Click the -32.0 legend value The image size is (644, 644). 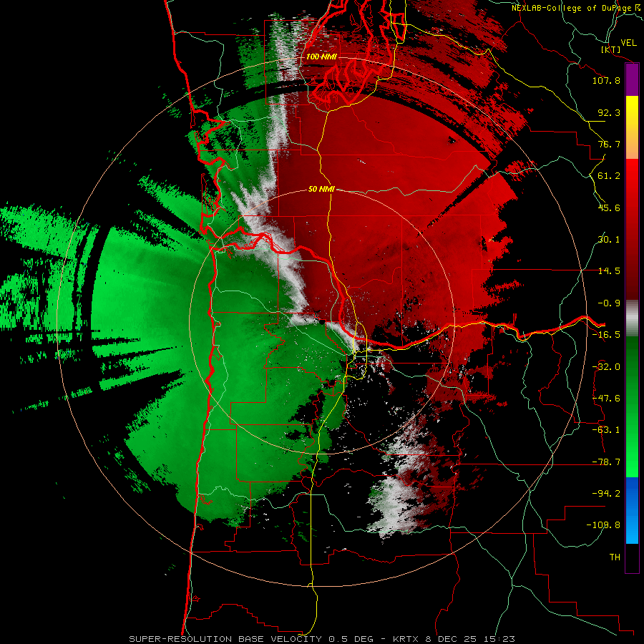(x=606, y=367)
